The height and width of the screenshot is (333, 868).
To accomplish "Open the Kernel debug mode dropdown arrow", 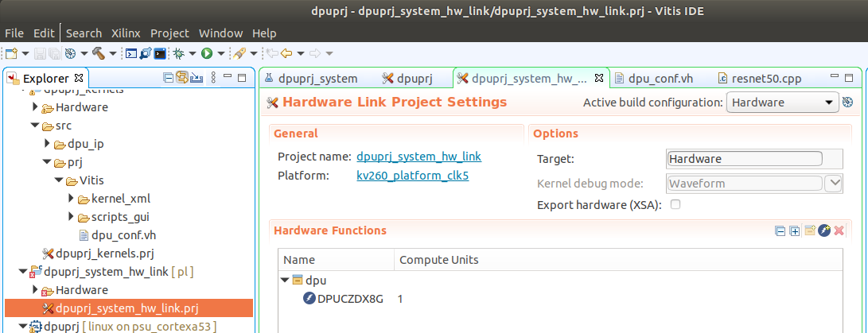I will (x=834, y=183).
